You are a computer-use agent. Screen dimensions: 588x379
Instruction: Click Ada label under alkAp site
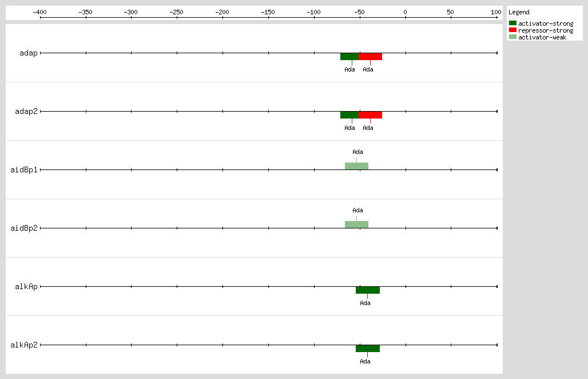point(365,303)
